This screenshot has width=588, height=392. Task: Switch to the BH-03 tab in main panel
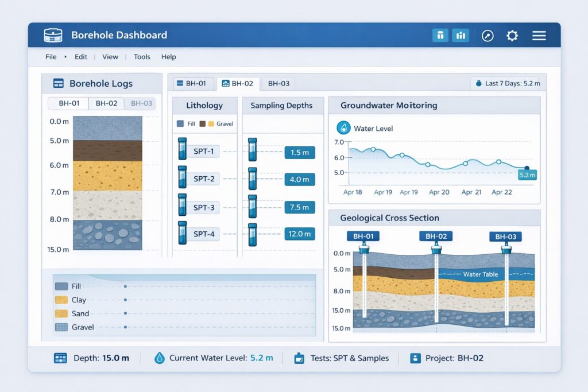tap(278, 83)
